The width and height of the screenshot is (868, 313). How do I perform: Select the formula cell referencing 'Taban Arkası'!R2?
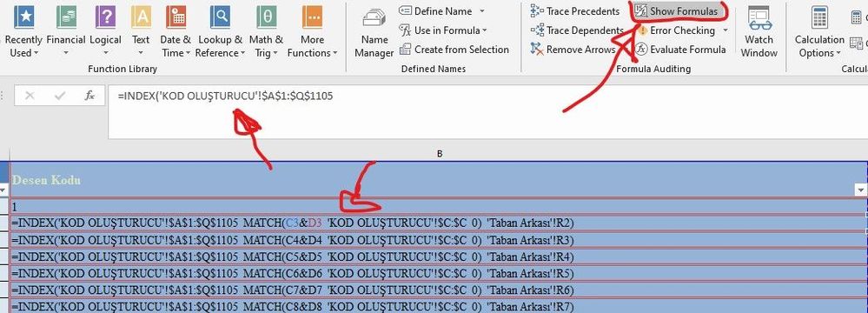click(439, 223)
